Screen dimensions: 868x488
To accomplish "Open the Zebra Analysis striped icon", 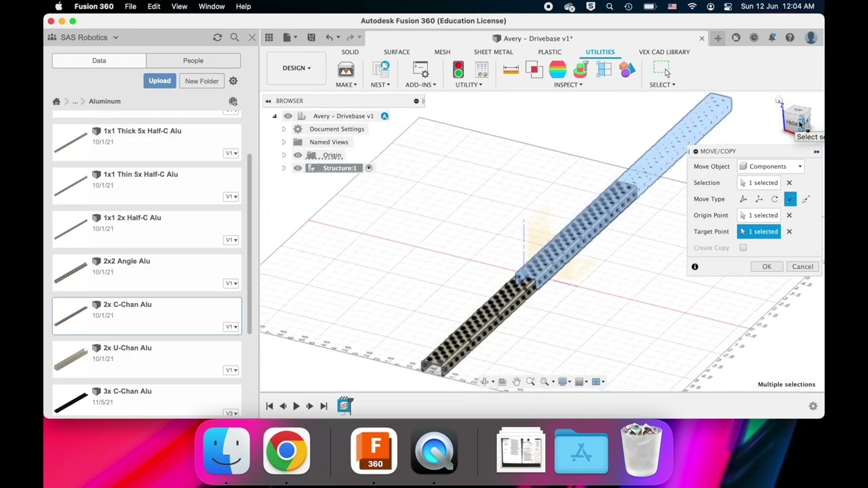I will click(557, 69).
